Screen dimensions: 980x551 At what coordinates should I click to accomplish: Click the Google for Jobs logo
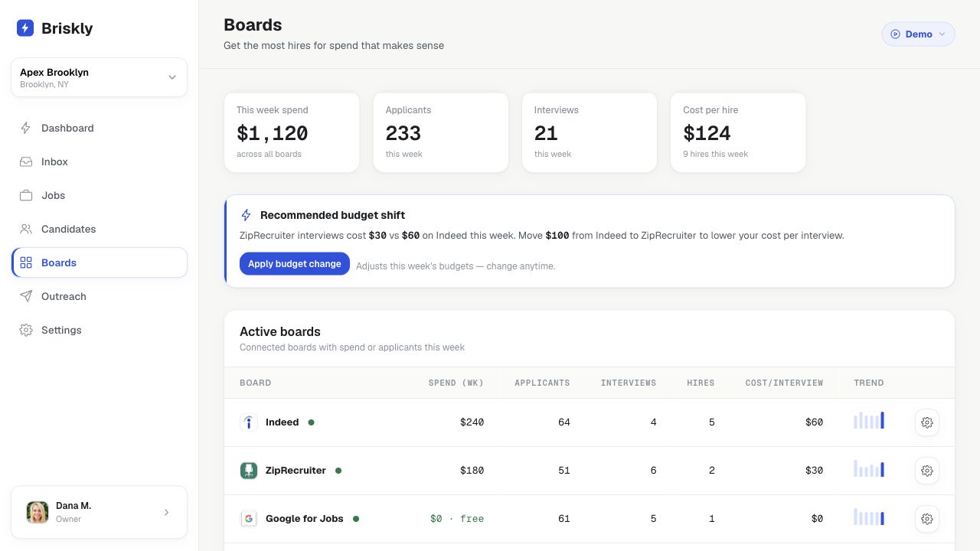249,519
